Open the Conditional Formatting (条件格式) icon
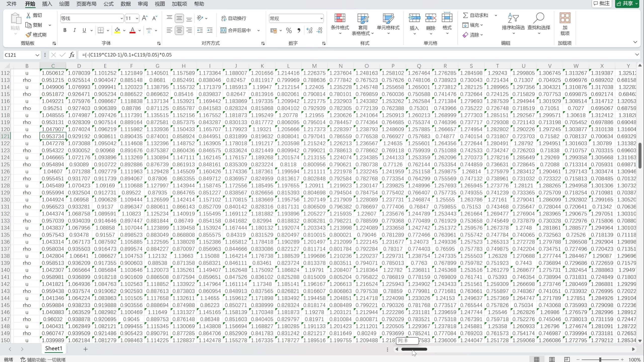 (340, 18)
